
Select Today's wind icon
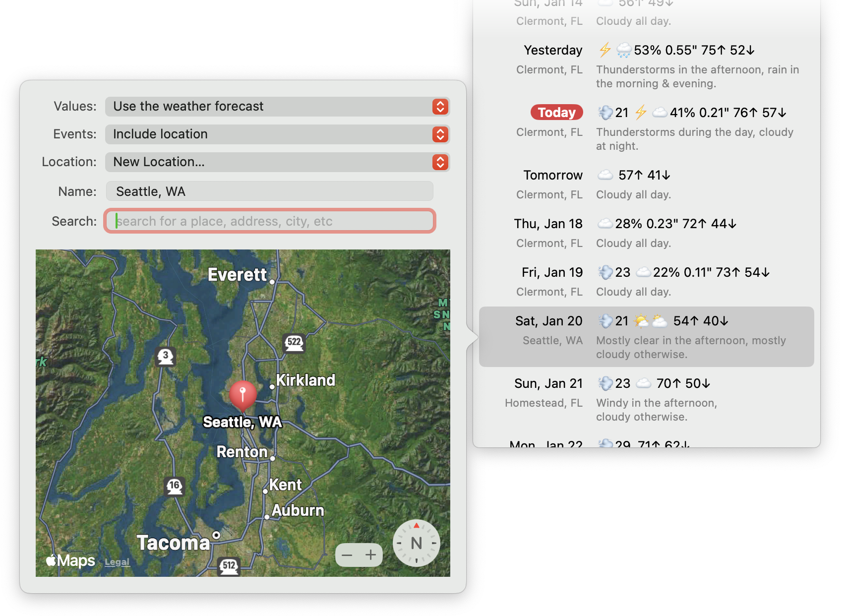[605, 113]
